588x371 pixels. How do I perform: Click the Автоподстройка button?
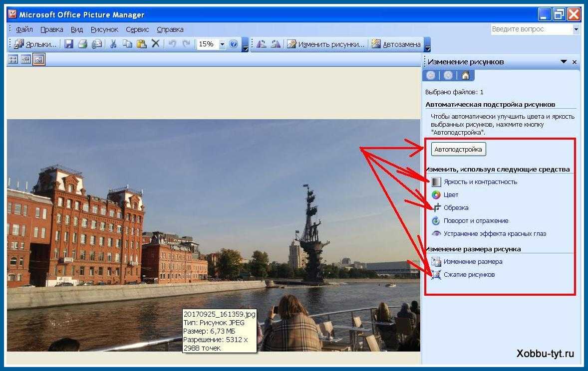pyautogui.click(x=458, y=149)
